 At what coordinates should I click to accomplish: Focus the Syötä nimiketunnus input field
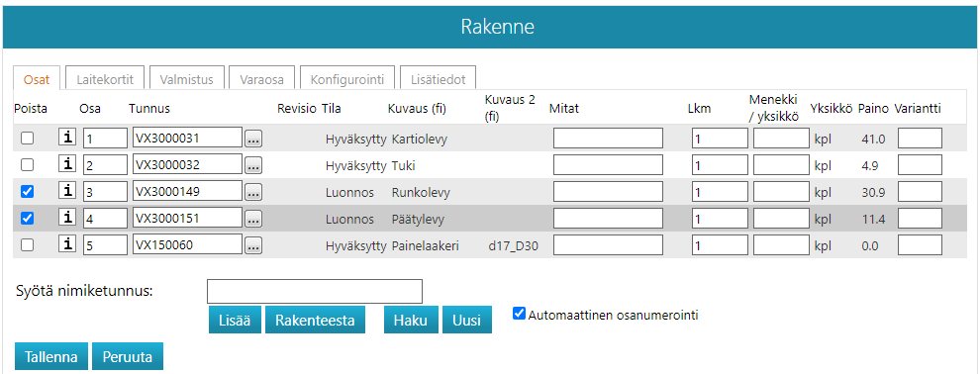click(x=315, y=292)
